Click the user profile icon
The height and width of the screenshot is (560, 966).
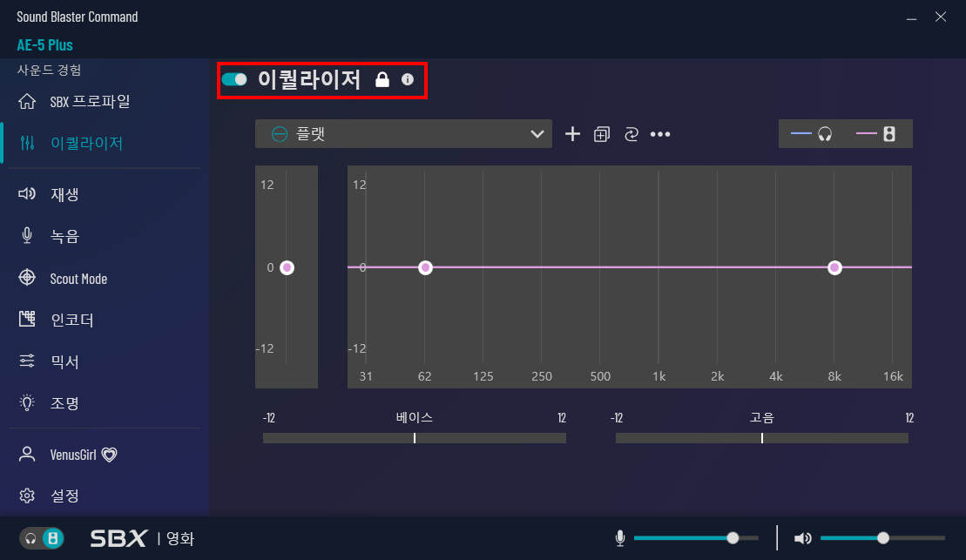click(x=27, y=454)
